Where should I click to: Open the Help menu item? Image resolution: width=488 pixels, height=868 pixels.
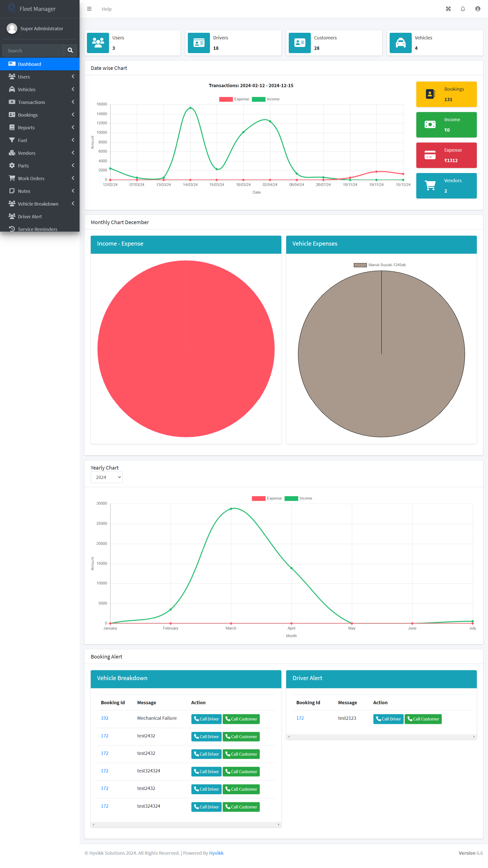point(106,9)
